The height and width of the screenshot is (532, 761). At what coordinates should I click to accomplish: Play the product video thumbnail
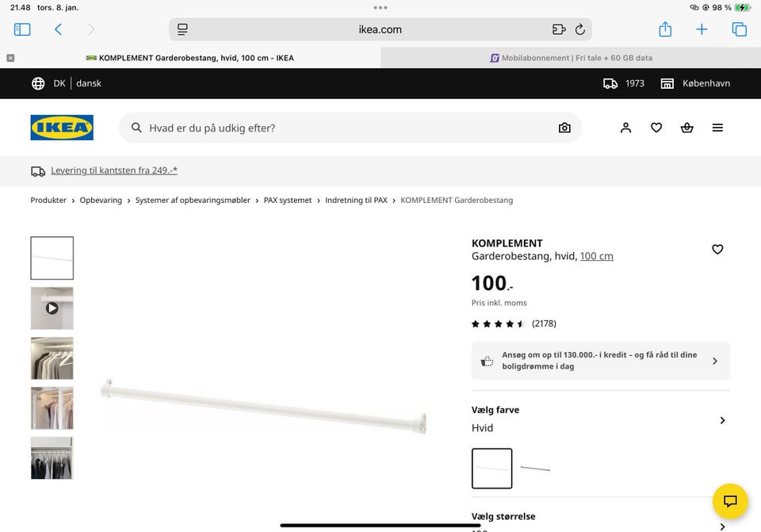[52, 308]
